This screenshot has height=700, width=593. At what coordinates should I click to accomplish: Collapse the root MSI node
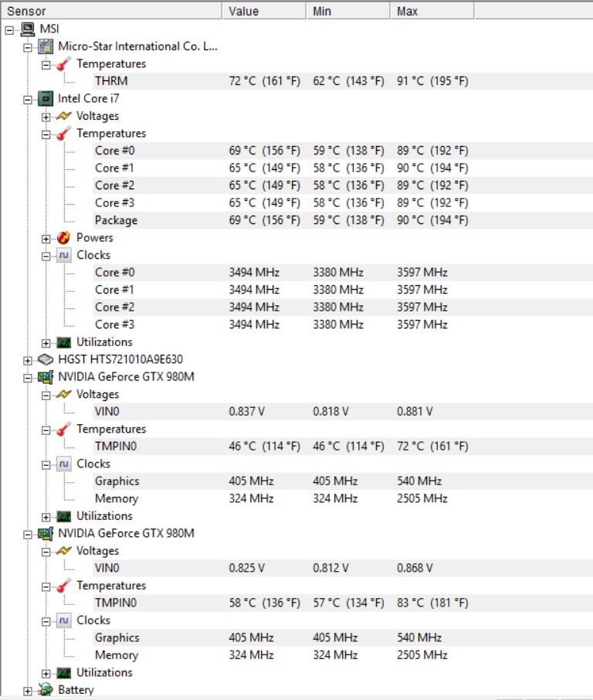tap(9, 30)
